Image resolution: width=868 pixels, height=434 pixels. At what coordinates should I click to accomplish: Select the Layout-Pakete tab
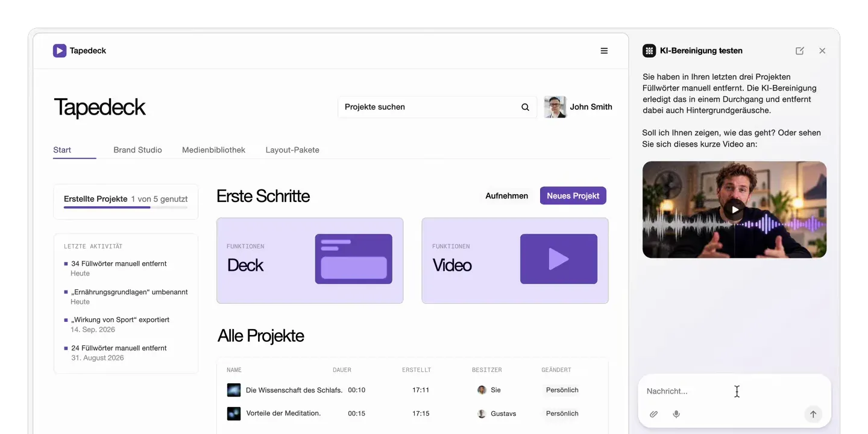(292, 150)
